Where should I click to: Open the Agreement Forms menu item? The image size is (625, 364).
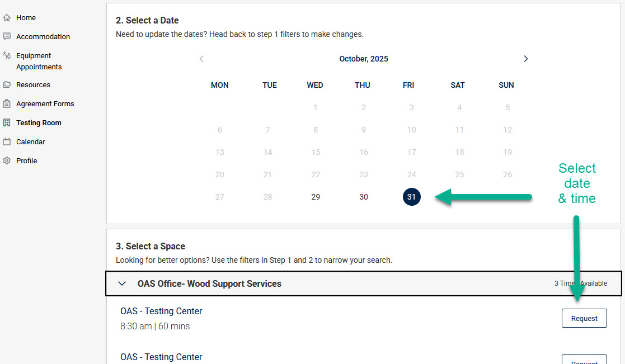pyautogui.click(x=45, y=104)
